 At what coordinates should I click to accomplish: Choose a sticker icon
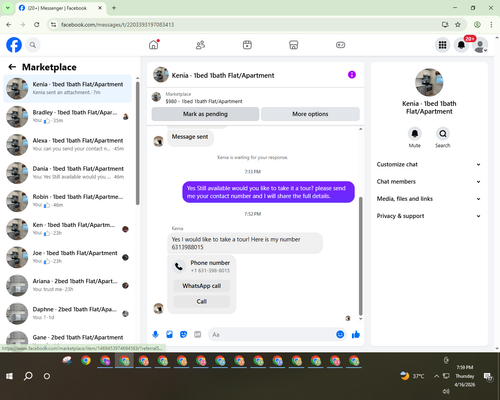[183, 334]
